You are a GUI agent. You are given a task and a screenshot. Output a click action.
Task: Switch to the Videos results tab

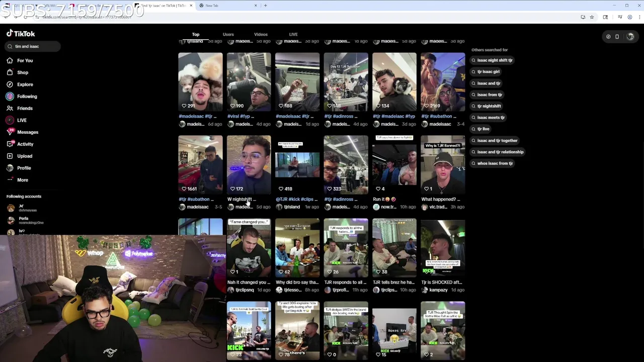point(261,34)
